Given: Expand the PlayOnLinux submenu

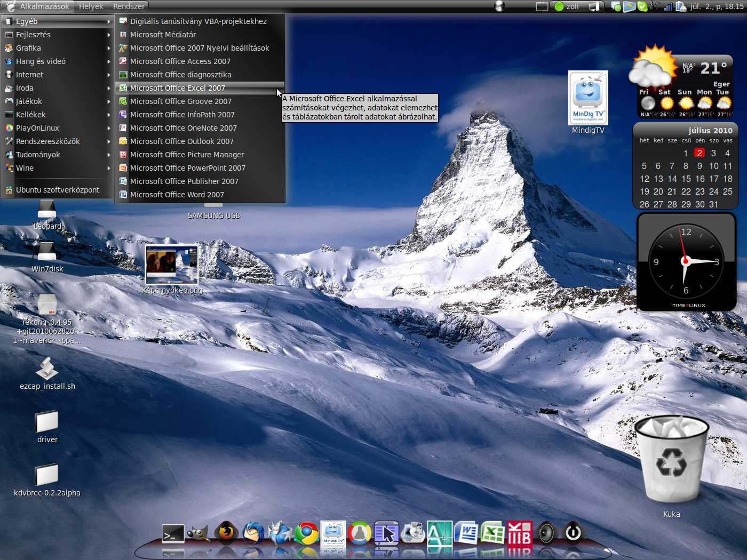Looking at the screenshot, I should pyautogui.click(x=58, y=128).
